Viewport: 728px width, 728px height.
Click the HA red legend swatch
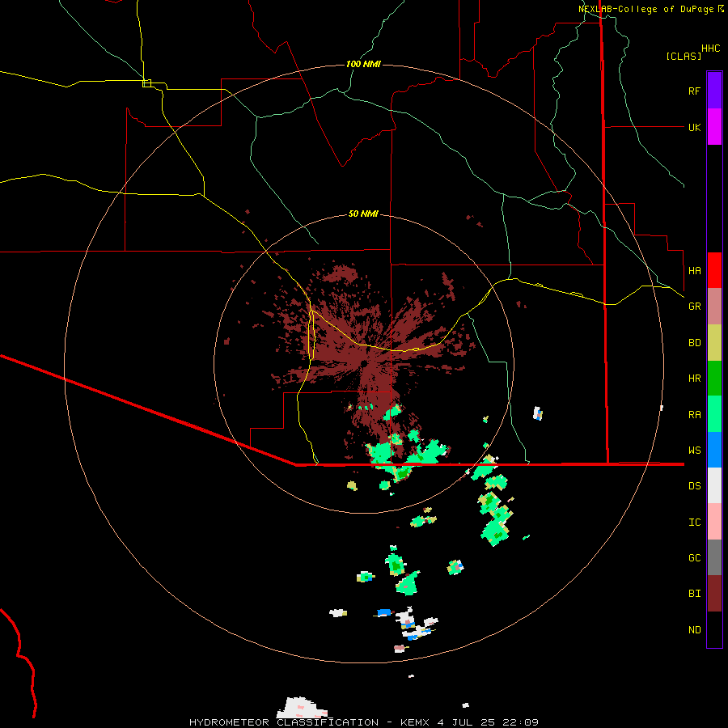(x=714, y=270)
